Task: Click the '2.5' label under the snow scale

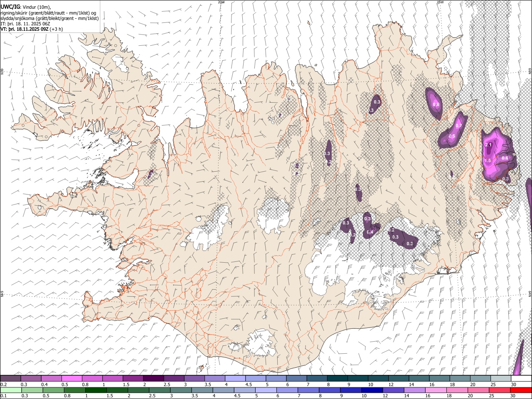Action: pyautogui.click(x=167, y=384)
